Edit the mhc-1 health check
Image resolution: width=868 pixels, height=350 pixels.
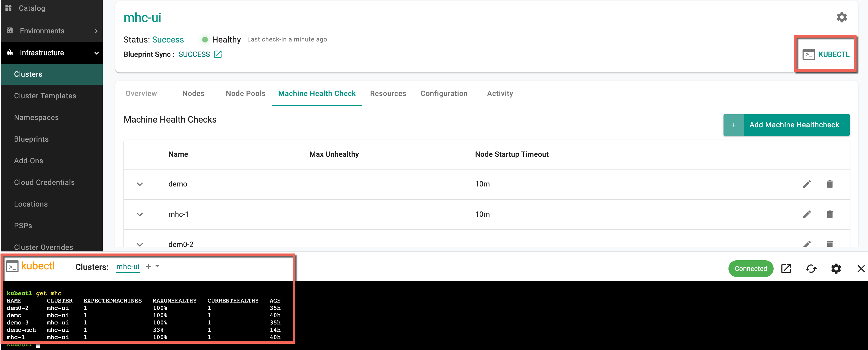pos(807,214)
